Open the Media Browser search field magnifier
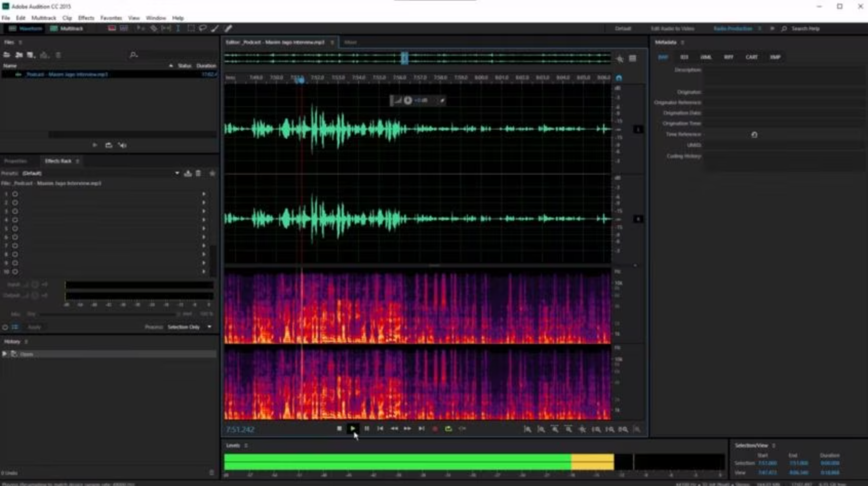The width and height of the screenshot is (868, 486). point(133,54)
